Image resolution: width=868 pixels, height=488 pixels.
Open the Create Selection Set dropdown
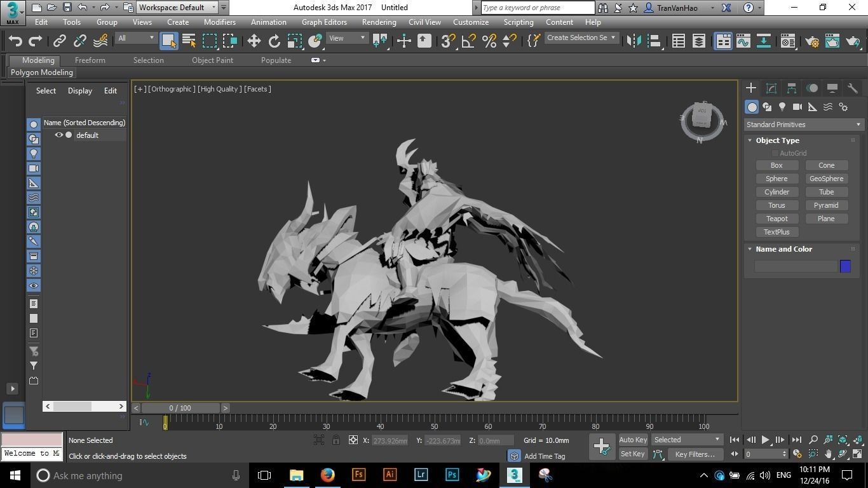pyautogui.click(x=581, y=37)
